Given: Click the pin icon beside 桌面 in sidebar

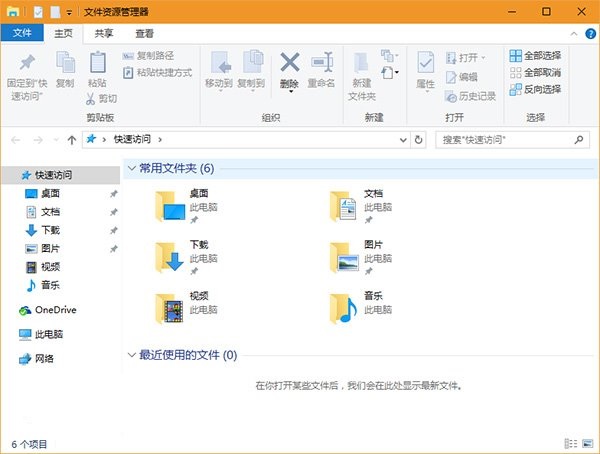Looking at the screenshot, I should [x=113, y=194].
